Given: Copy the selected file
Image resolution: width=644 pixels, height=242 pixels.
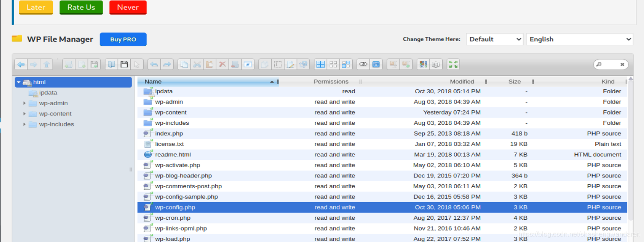Looking at the screenshot, I should tap(184, 65).
